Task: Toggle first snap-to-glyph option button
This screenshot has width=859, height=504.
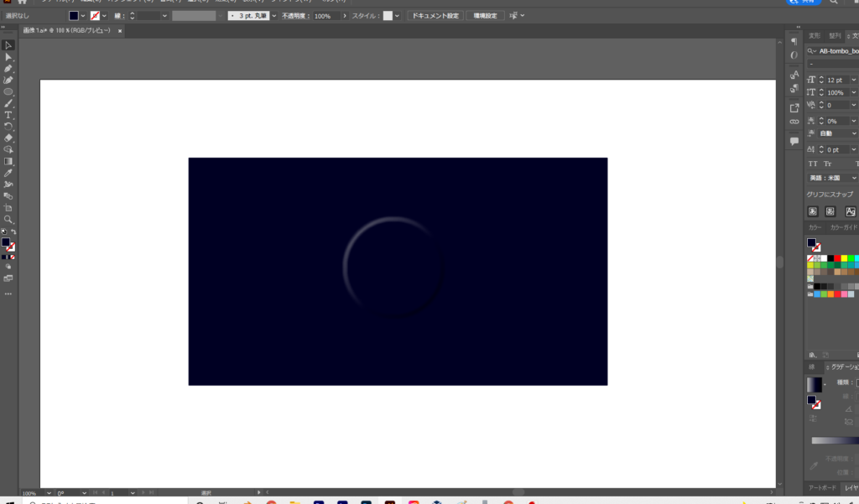Action: point(813,211)
